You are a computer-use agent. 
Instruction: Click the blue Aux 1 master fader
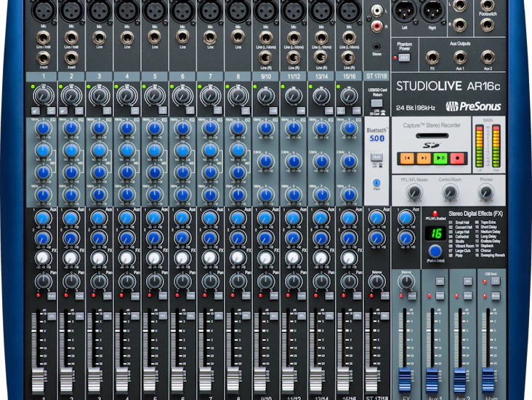click(x=432, y=380)
